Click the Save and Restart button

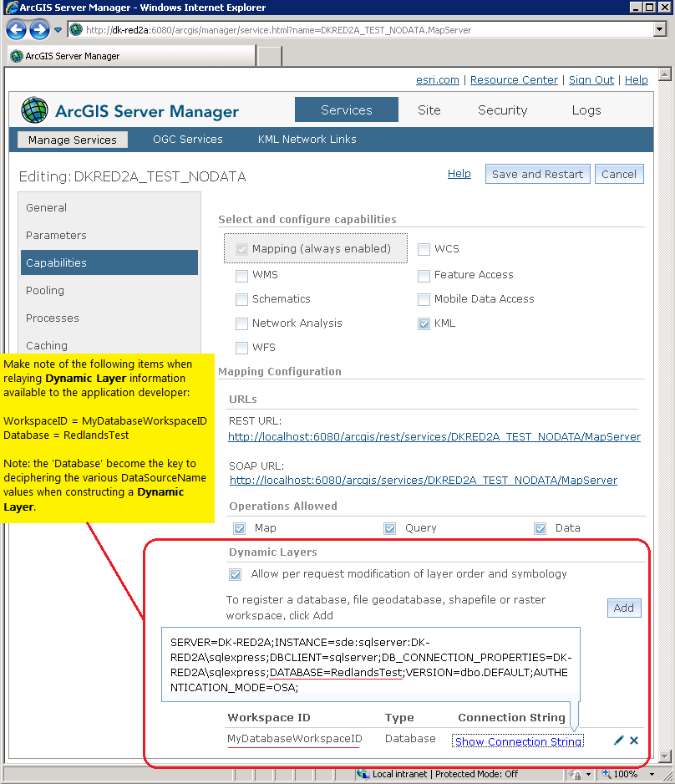tap(537, 174)
